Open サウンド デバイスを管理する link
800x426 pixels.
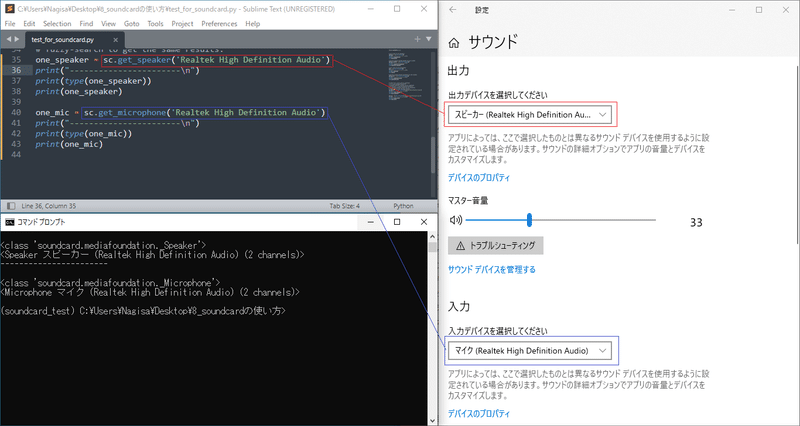[x=492, y=269]
